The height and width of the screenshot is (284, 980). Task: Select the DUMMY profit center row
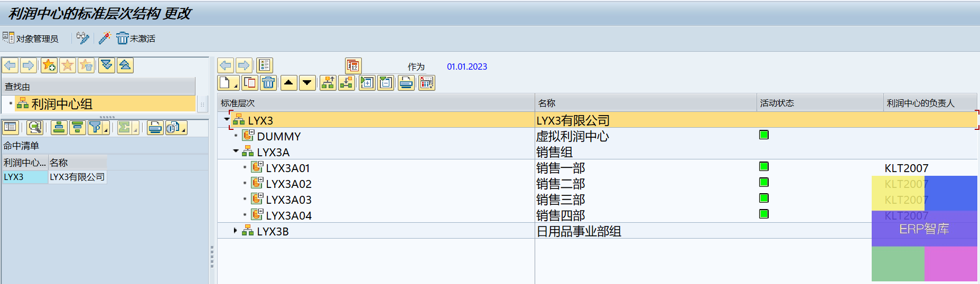coord(278,136)
